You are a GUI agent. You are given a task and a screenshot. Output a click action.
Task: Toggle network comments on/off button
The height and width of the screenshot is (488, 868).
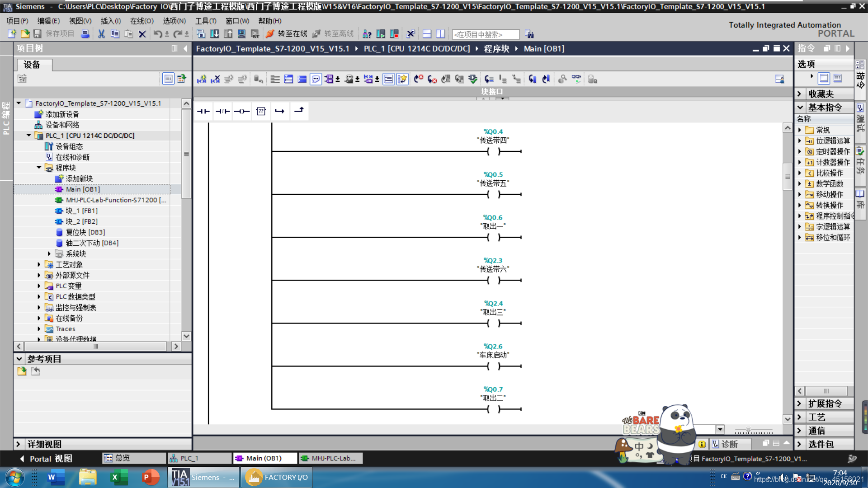388,79
